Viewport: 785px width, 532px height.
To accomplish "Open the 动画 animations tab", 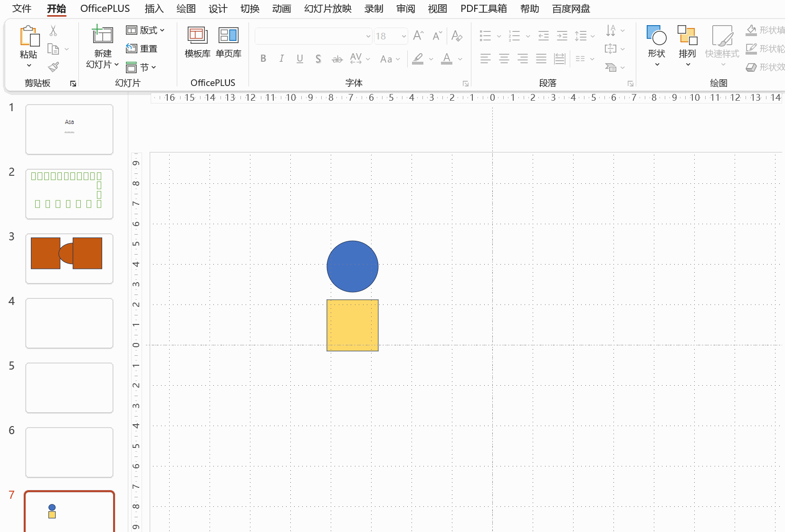I will coord(281,9).
